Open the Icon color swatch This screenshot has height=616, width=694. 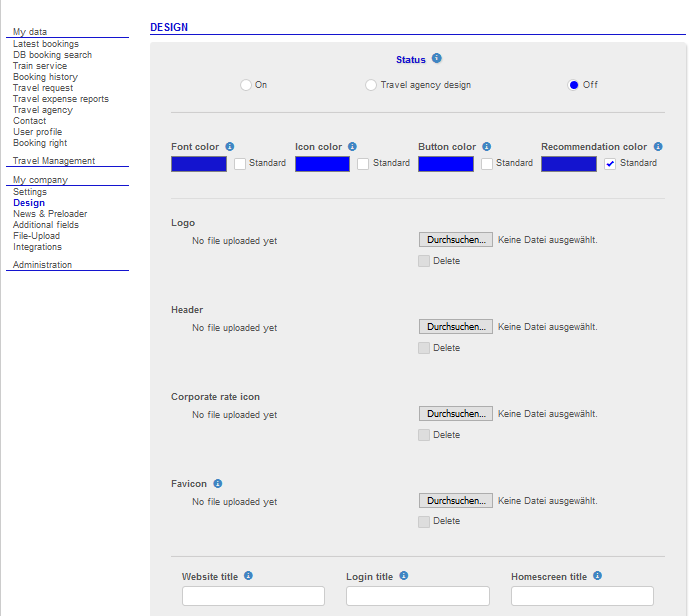[x=322, y=164]
